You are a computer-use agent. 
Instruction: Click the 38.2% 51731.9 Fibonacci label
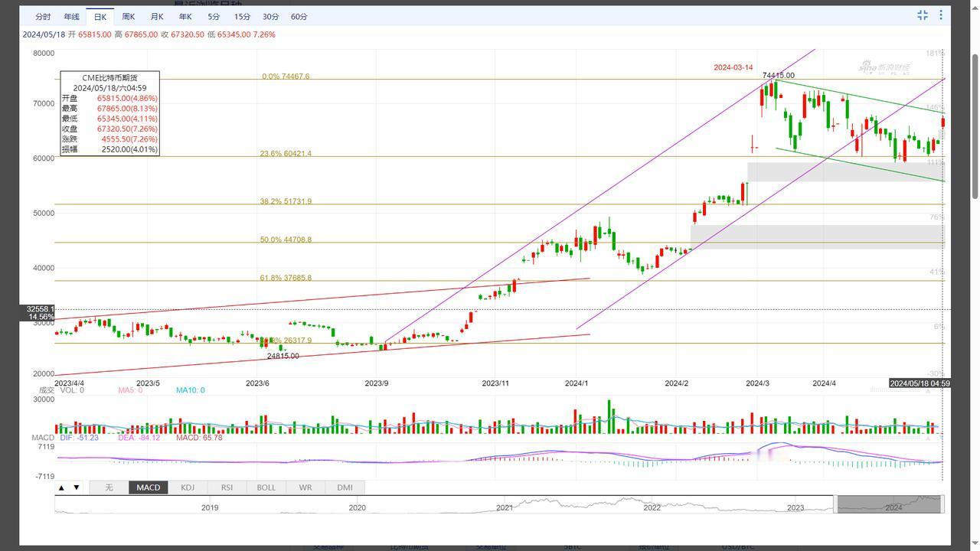(286, 201)
